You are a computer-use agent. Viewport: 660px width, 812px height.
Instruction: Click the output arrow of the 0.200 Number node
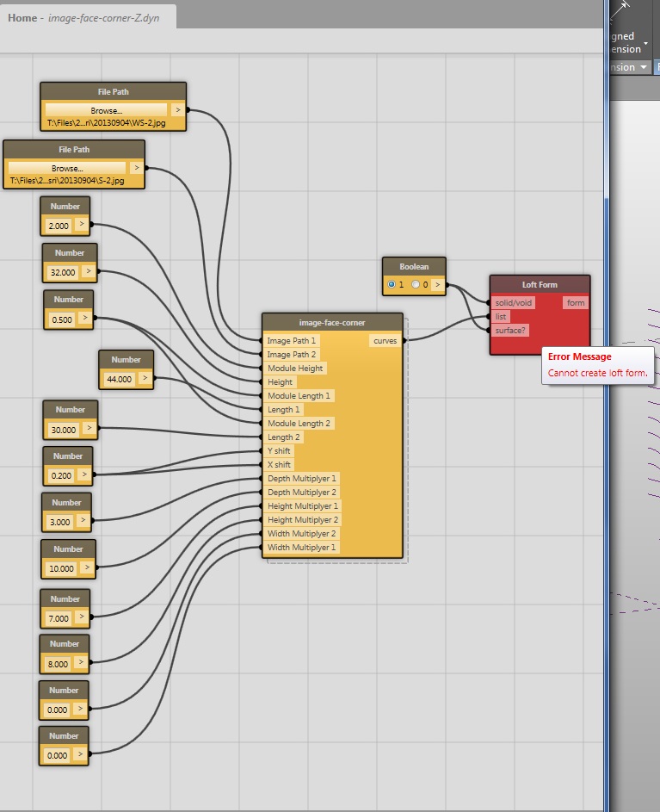(84, 474)
